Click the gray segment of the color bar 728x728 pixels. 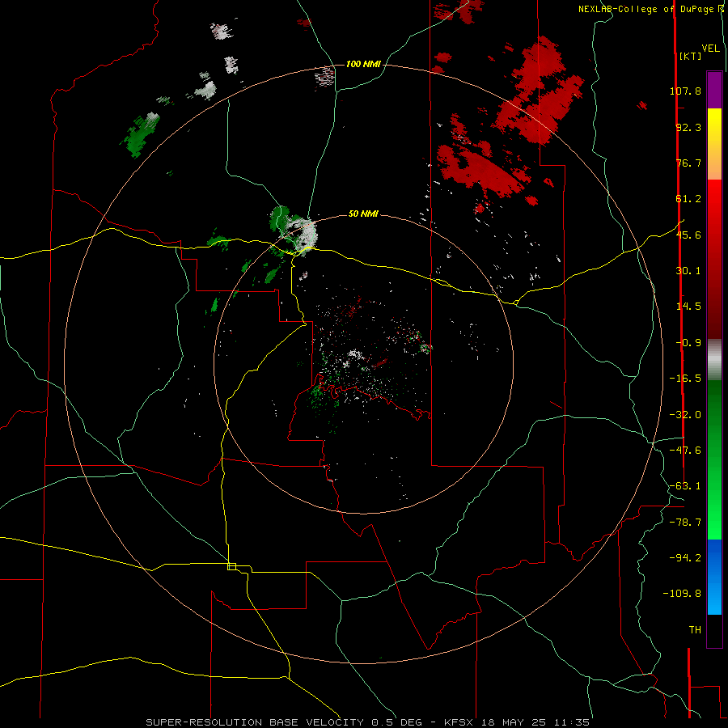(x=714, y=360)
